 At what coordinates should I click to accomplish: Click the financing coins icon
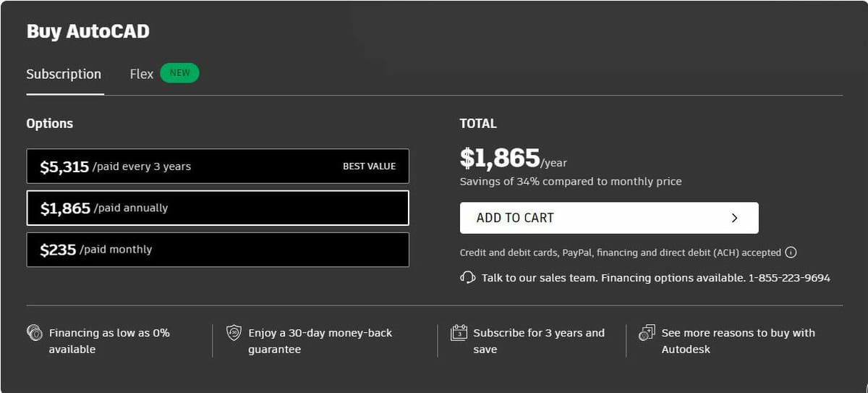[x=34, y=333]
